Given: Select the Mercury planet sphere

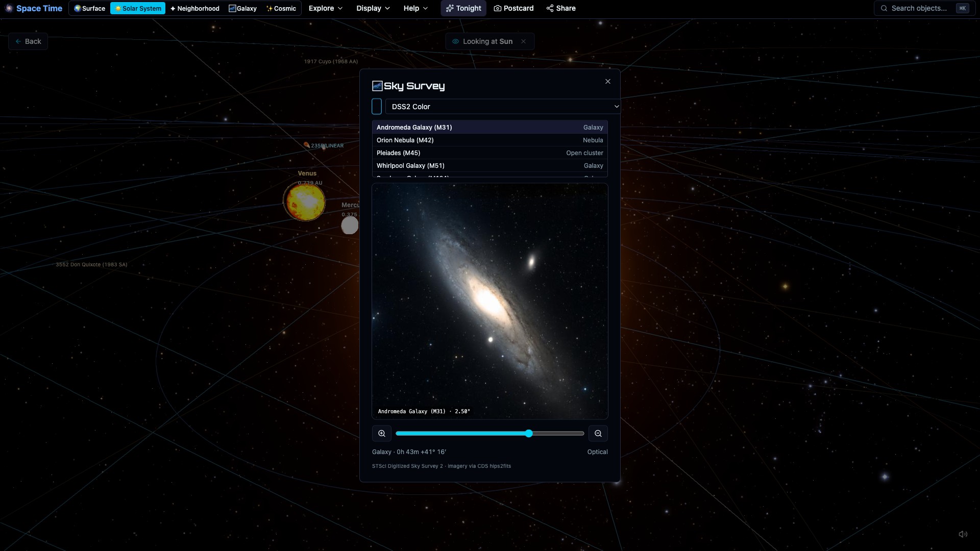Looking at the screenshot, I should [350, 225].
